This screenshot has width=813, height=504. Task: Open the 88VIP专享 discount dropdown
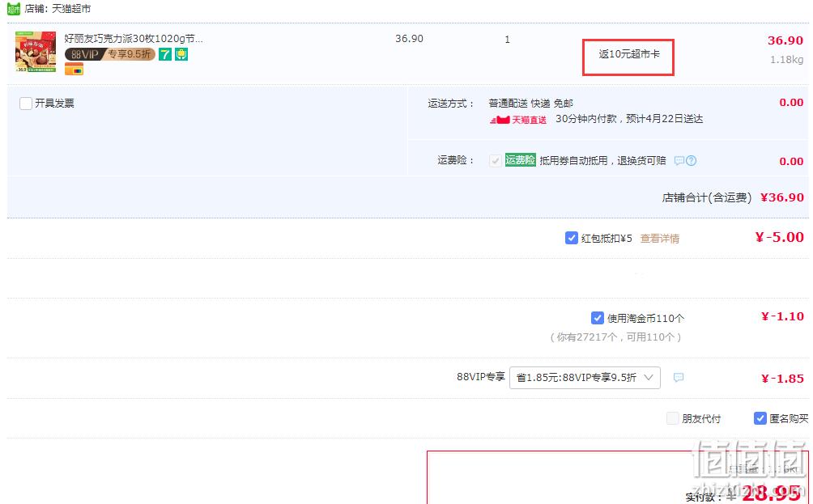(x=585, y=378)
